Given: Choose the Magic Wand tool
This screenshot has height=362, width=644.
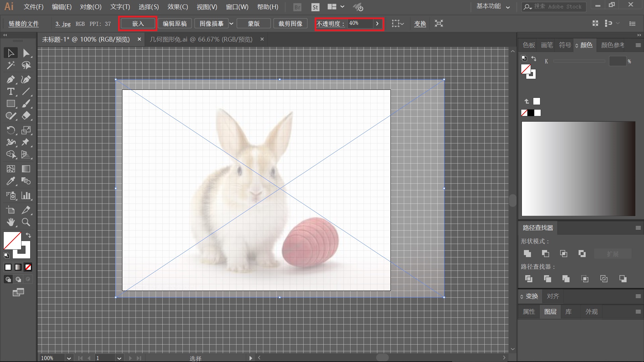Looking at the screenshot, I should coord(10,65).
